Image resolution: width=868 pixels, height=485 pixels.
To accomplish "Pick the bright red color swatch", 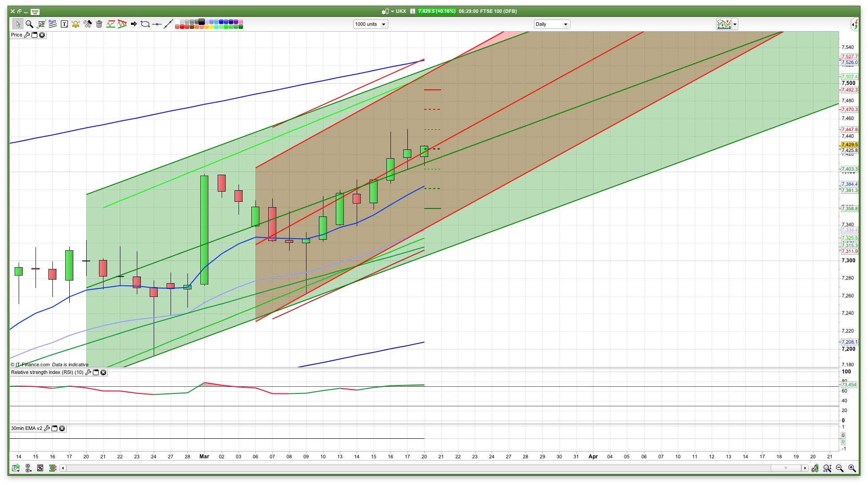I will pos(182,27).
